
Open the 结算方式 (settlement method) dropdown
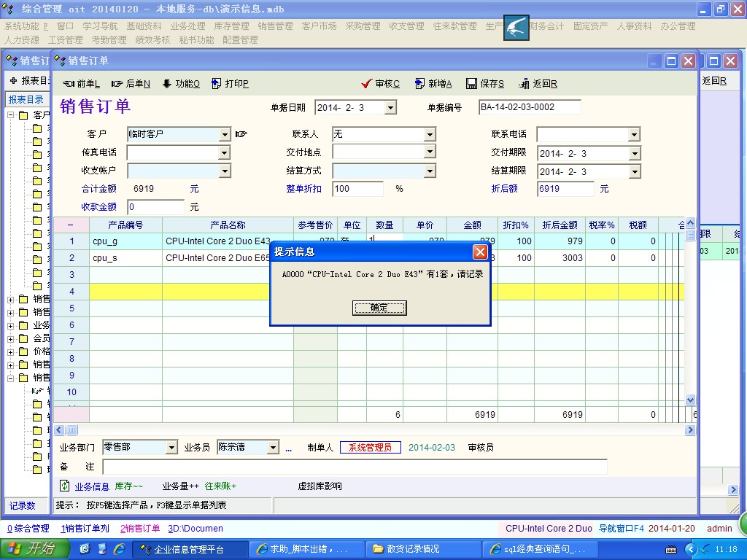click(x=430, y=172)
